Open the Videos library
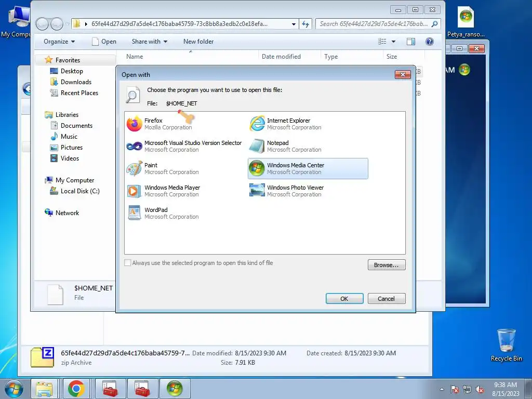The height and width of the screenshot is (399, 532). pos(70,158)
